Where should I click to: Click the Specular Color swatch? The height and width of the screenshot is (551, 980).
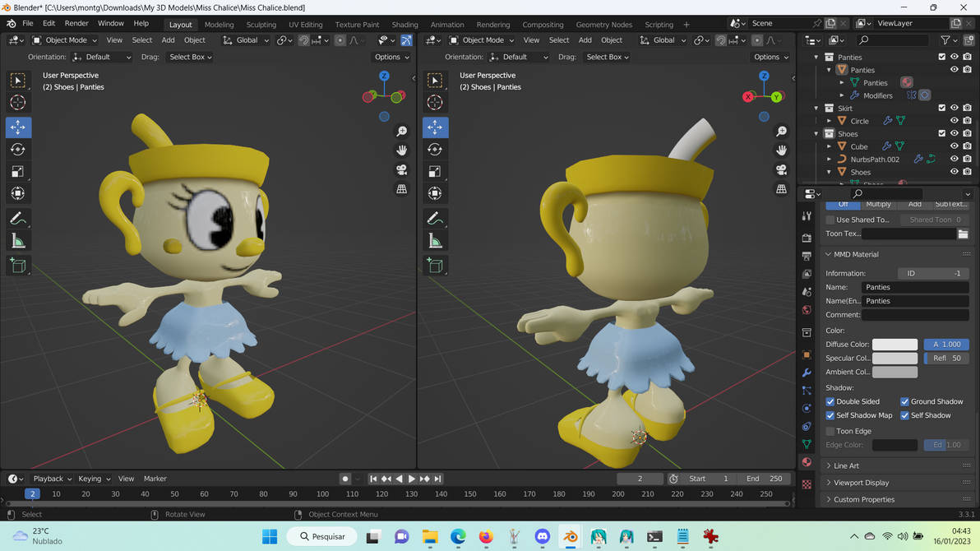(x=894, y=359)
